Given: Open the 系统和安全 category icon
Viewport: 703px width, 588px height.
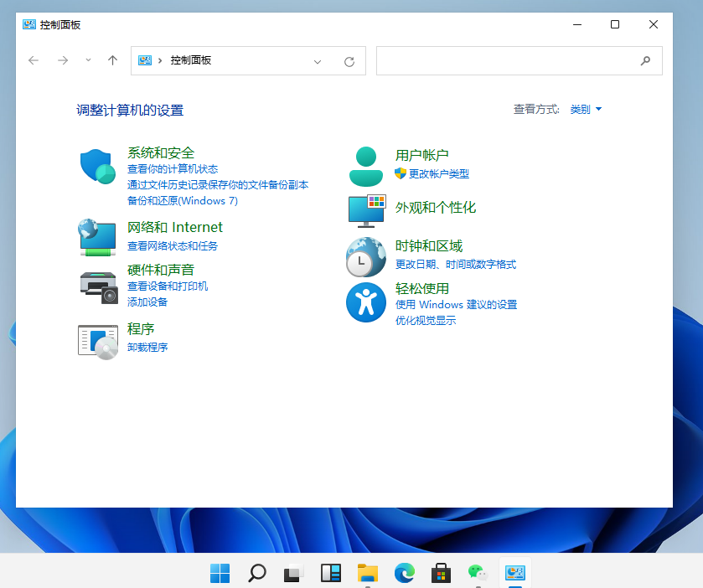Looking at the screenshot, I should click(98, 168).
